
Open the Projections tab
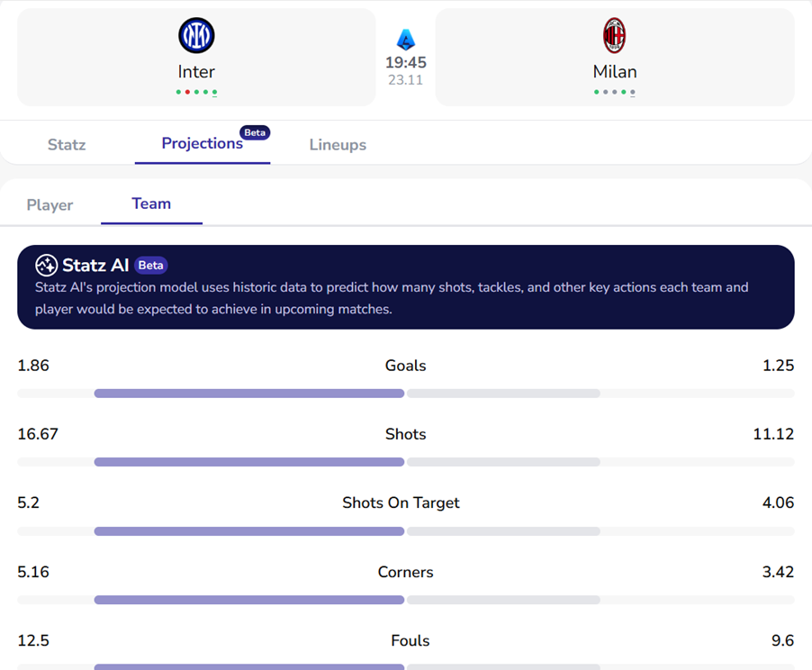click(x=202, y=144)
